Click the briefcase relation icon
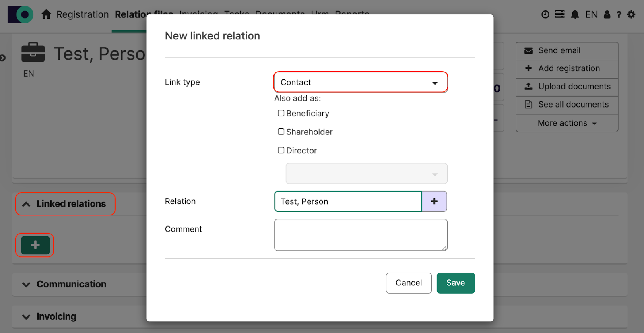Screen dimensions: 644x333 (x=33, y=52)
